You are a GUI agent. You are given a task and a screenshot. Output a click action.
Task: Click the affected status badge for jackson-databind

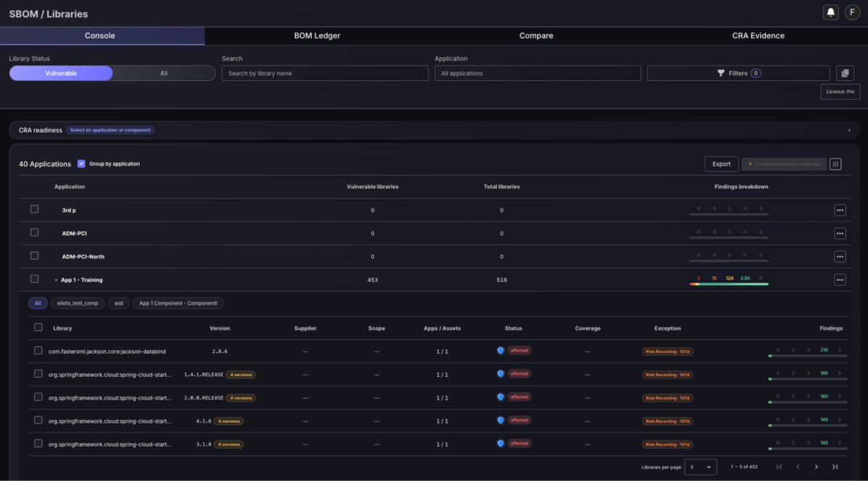(x=519, y=351)
